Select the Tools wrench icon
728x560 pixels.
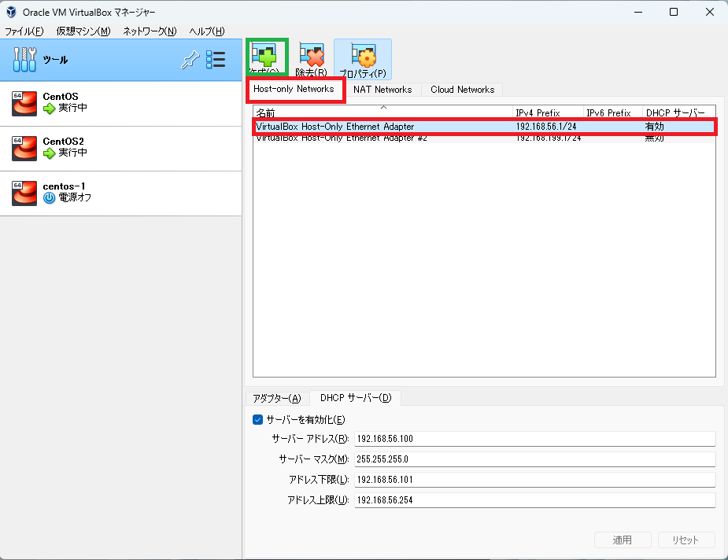point(24,60)
